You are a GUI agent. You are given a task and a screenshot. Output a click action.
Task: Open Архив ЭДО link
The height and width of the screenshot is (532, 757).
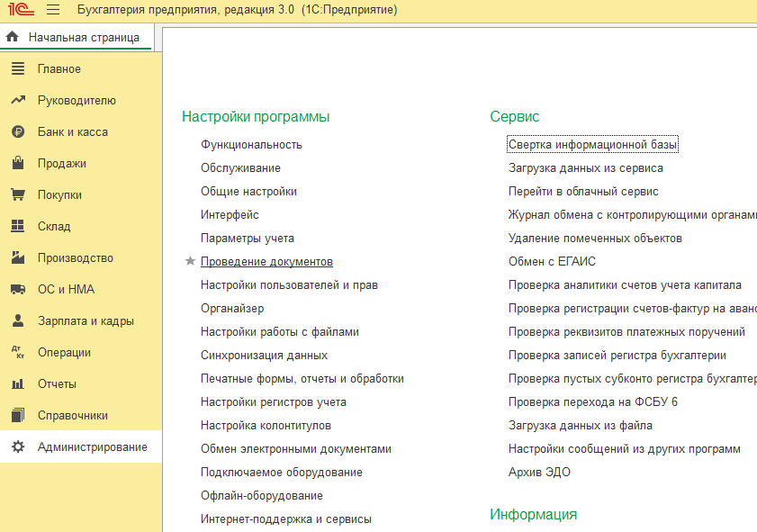[539, 472]
